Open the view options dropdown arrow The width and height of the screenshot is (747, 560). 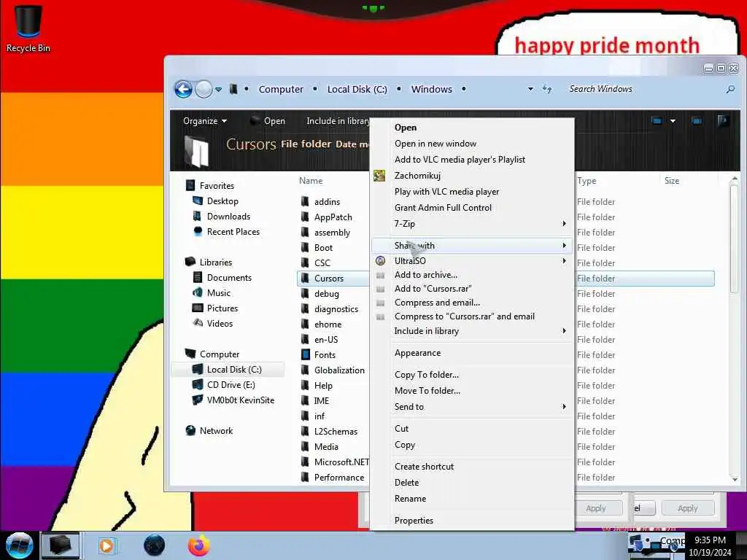coord(673,121)
